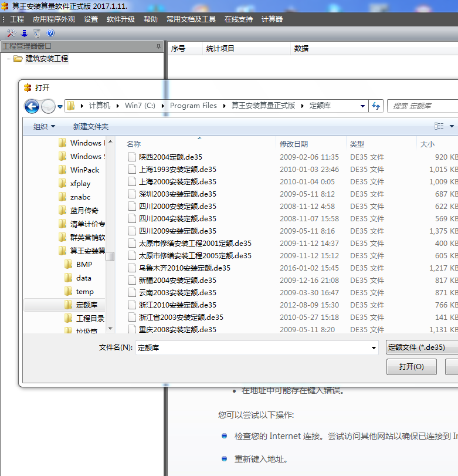Expand the 文件名 combo box dropdown

(x=374, y=348)
